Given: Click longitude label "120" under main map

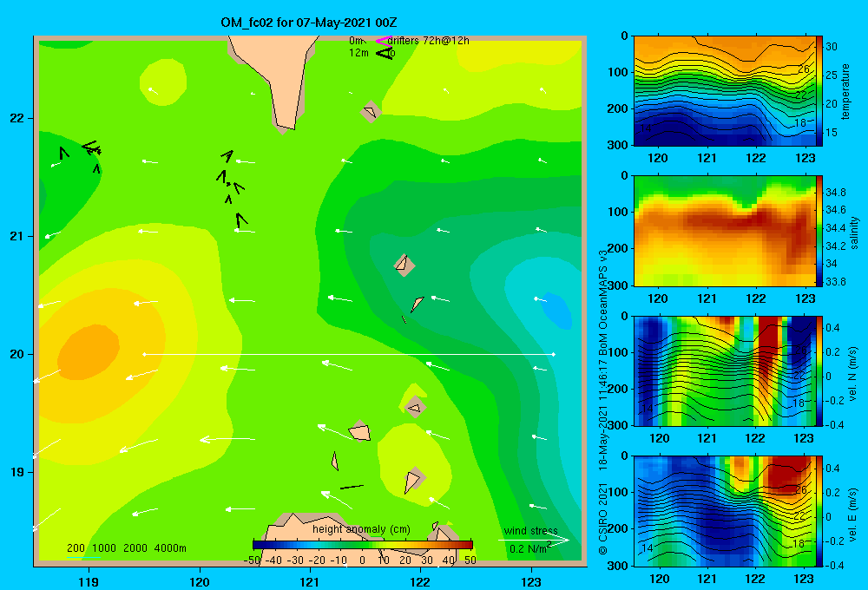Looking at the screenshot, I should (x=200, y=581).
